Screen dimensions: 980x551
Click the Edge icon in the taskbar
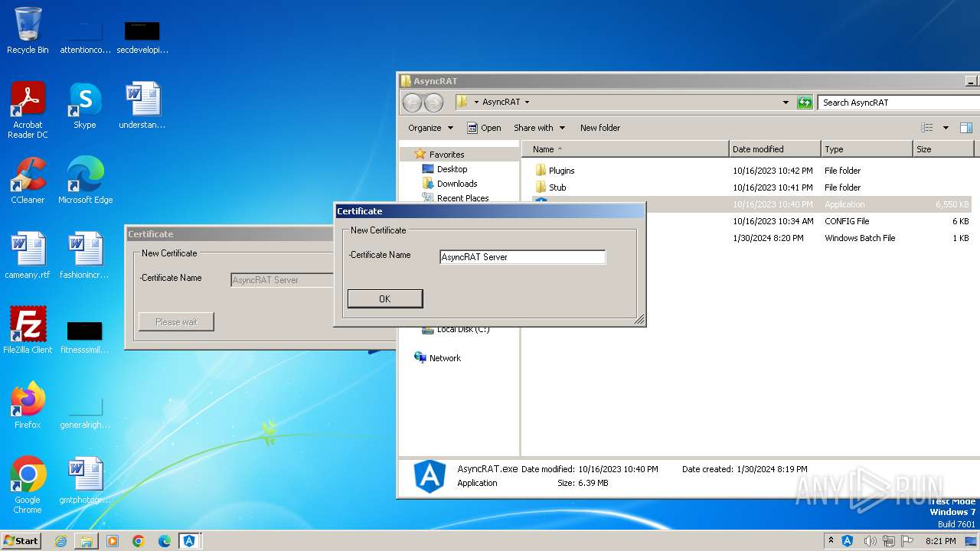165,541
